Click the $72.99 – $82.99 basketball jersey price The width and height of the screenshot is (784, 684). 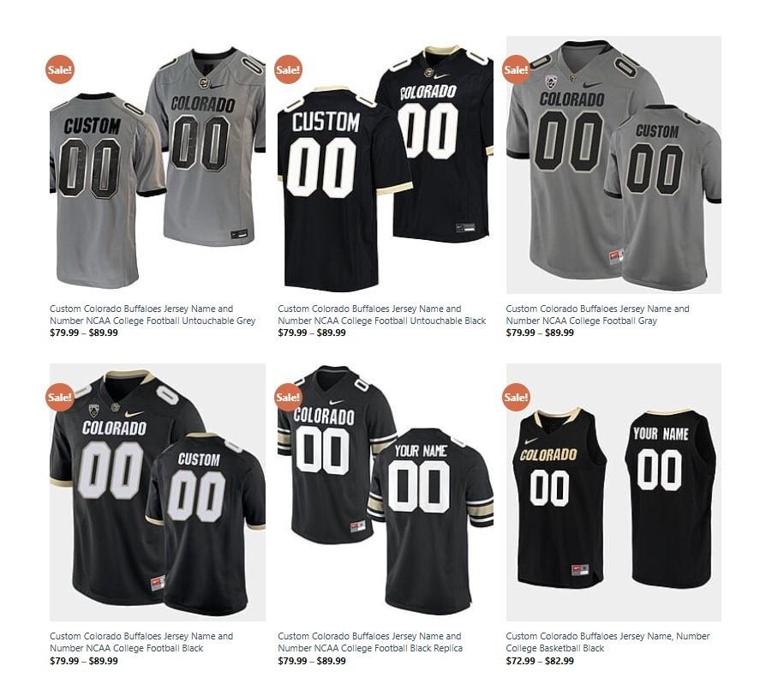coord(540,661)
